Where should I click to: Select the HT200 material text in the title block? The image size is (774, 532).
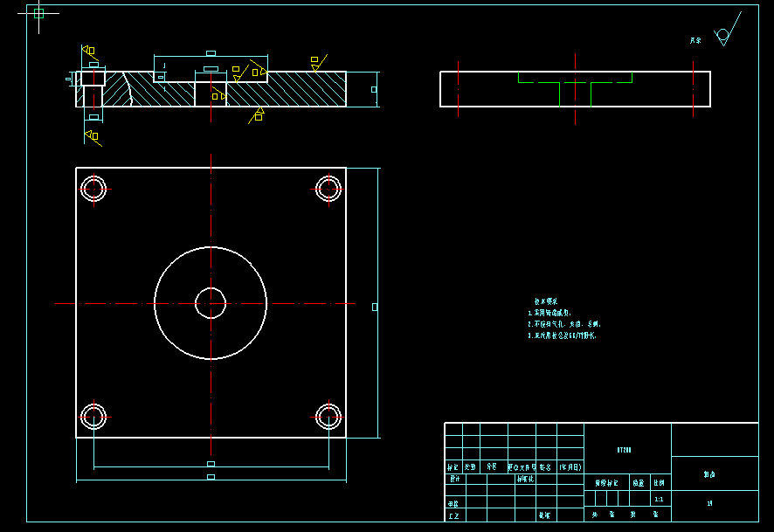pos(624,450)
